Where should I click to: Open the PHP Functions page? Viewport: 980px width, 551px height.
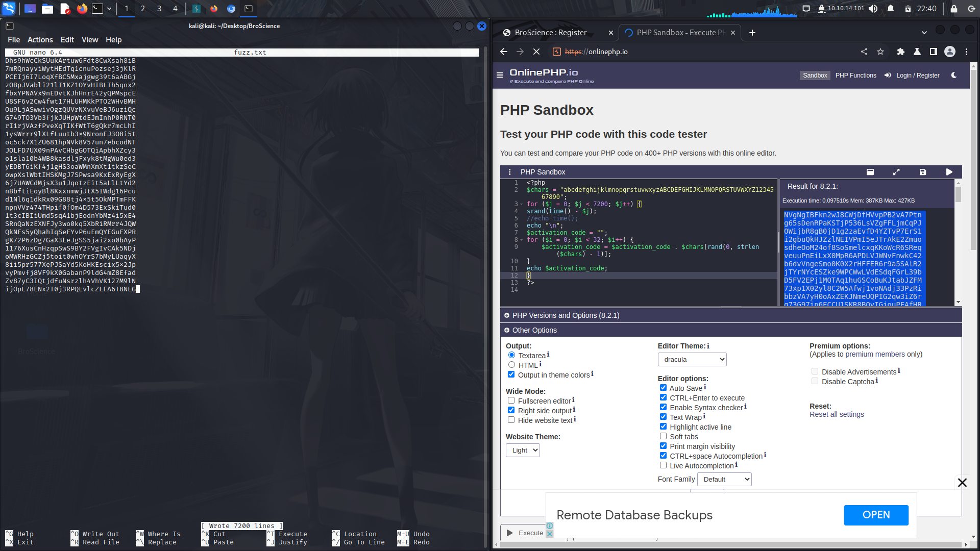coord(856,75)
